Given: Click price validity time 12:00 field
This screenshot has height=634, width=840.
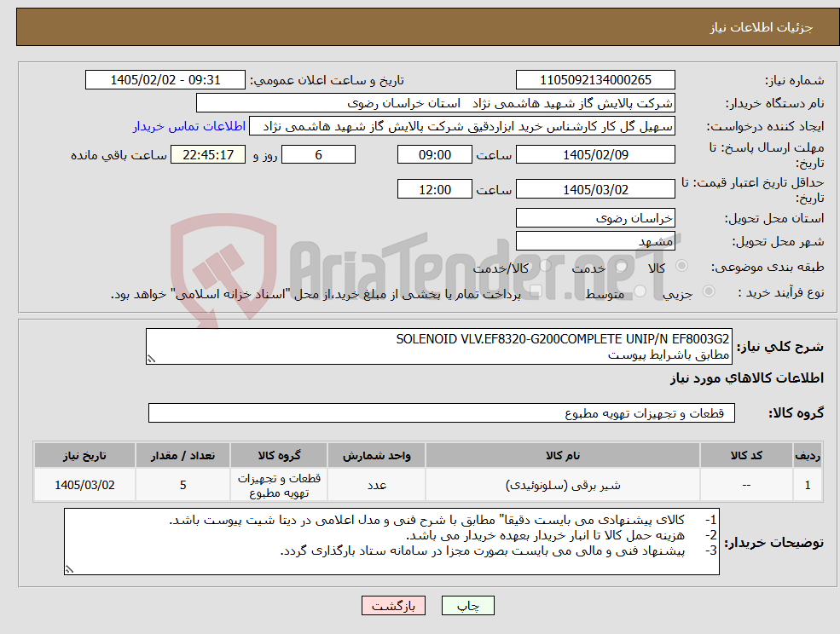Looking at the screenshot, I should tap(434, 189).
